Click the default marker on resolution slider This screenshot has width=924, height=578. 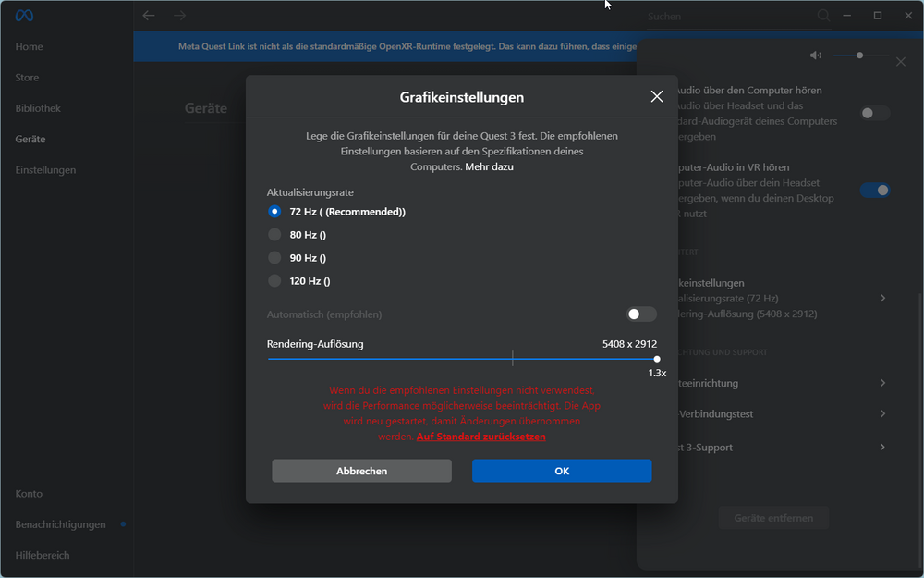(x=513, y=359)
